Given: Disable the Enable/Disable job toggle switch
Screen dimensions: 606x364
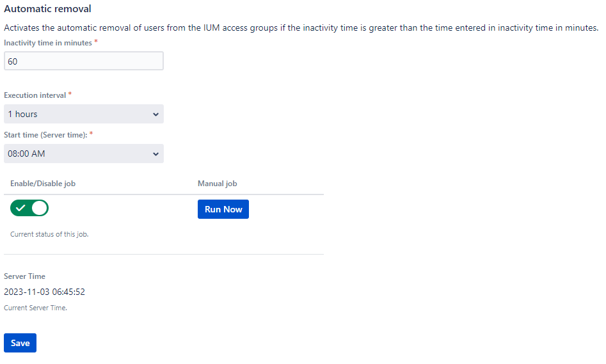Looking at the screenshot, I should (x=29, y=209).
